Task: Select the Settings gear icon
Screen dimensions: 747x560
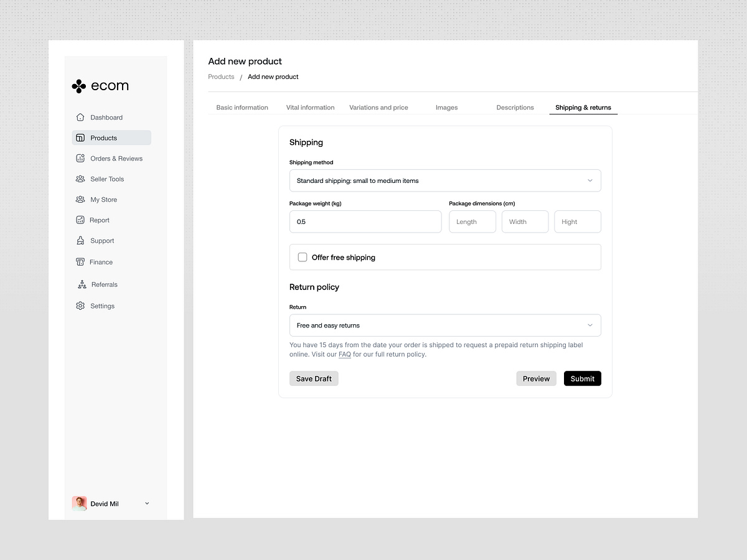Action: point(80,306)
